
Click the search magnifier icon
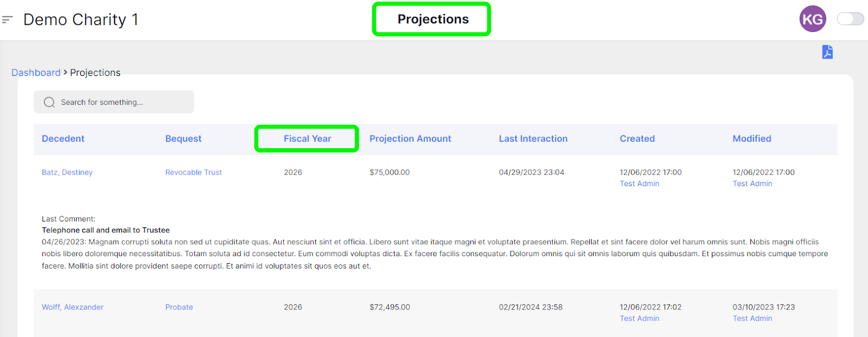[x=49, y=102]
